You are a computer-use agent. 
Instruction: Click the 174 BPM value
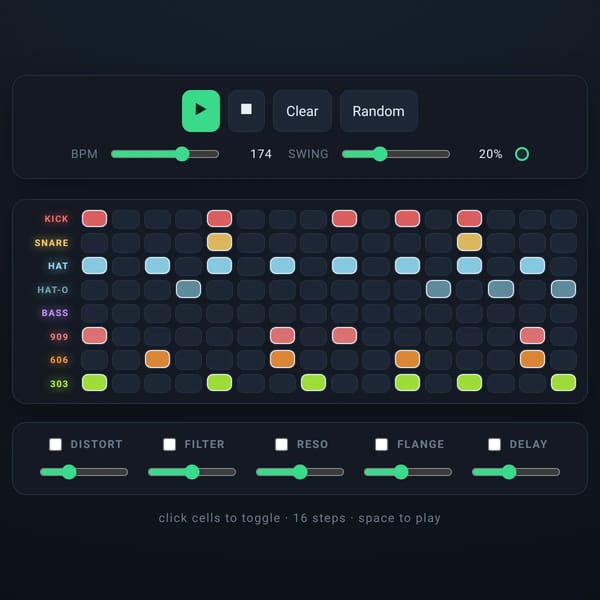pyautogui.click(x=261, y=154)
